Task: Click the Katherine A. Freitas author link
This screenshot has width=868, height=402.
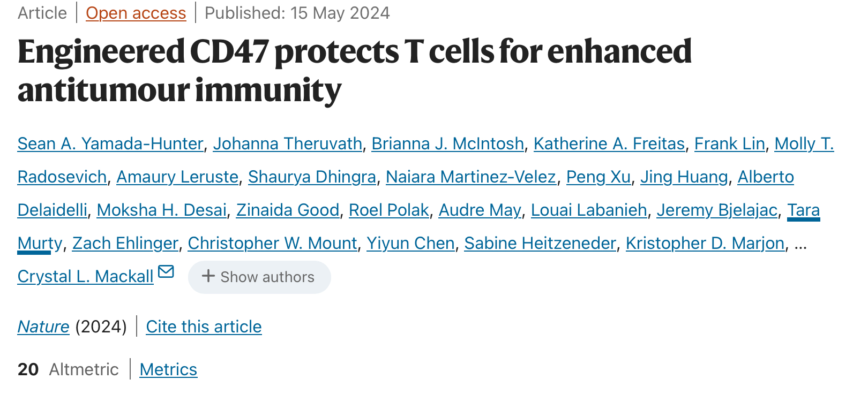Action: (609, 143)
